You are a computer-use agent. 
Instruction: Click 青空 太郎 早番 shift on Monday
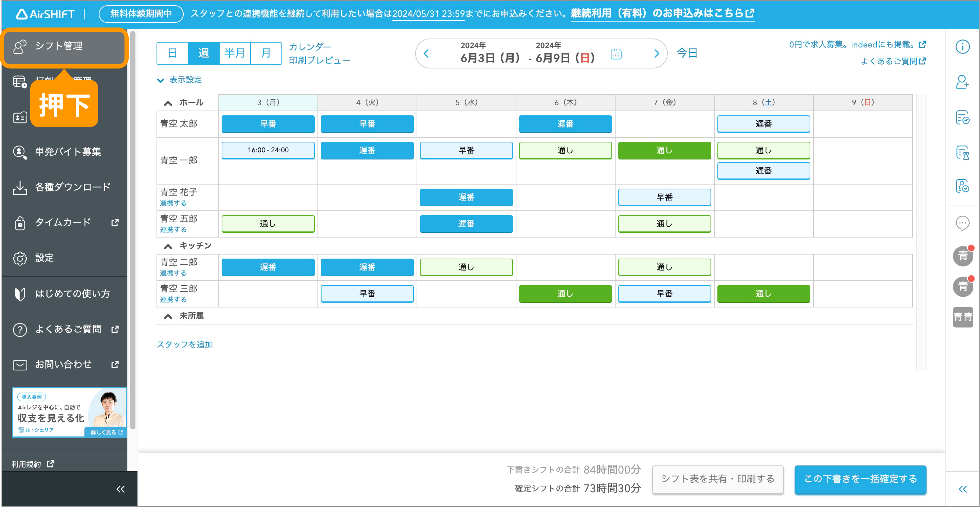(268, 124)
